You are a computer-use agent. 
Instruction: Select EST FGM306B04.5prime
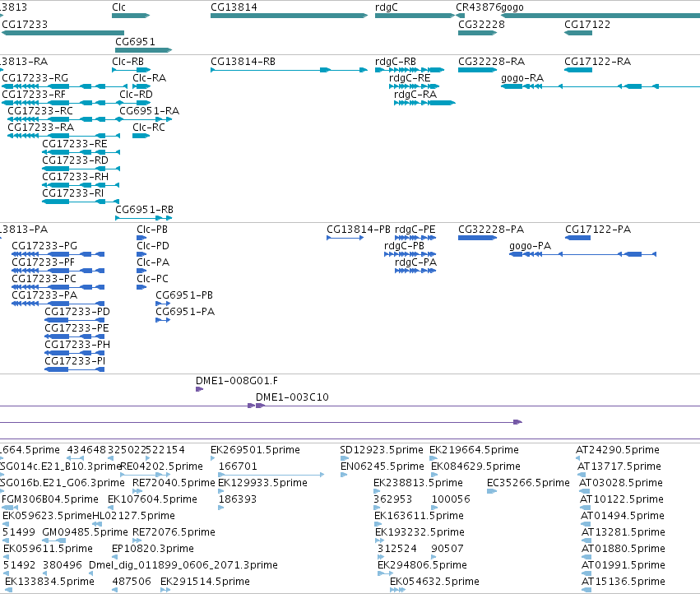click(10, 508)
